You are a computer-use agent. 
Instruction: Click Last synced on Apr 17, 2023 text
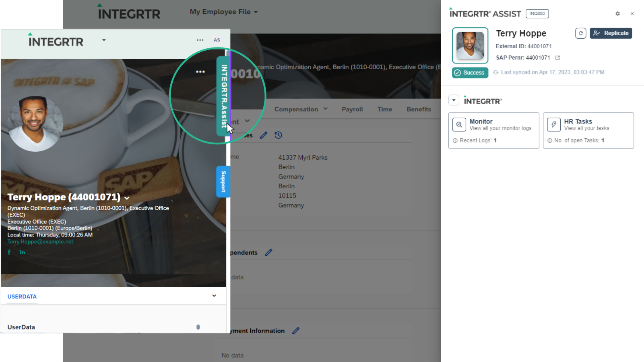tap(553, 72)
